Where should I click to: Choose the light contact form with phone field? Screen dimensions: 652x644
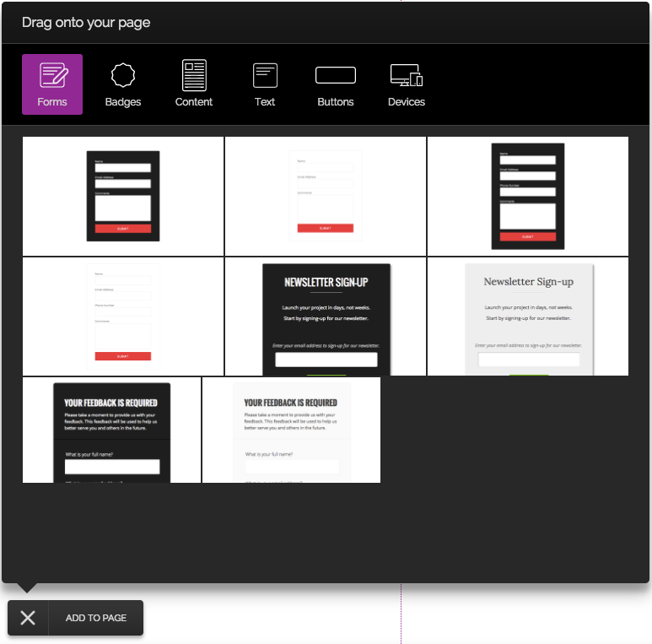pyautogui.click(x=123, y=317)
